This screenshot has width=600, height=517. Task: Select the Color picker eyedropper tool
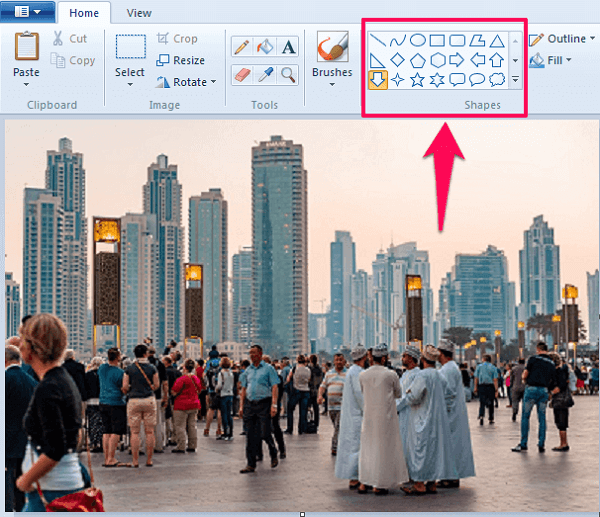pos(265,75)
